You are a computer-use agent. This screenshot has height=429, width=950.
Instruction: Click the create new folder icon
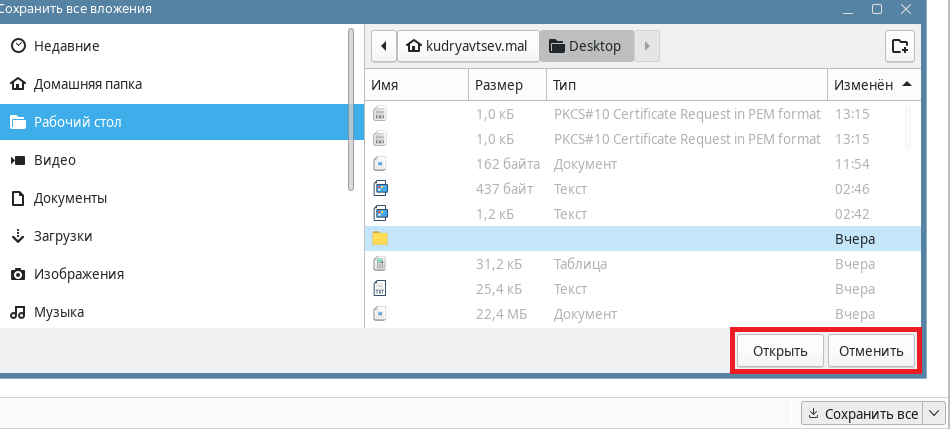click(900, 46)
